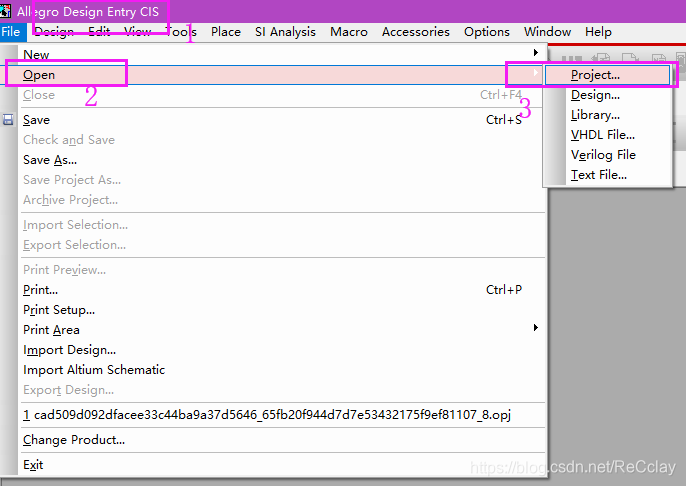Choose Import Design... entry

(x=282, y=350)
